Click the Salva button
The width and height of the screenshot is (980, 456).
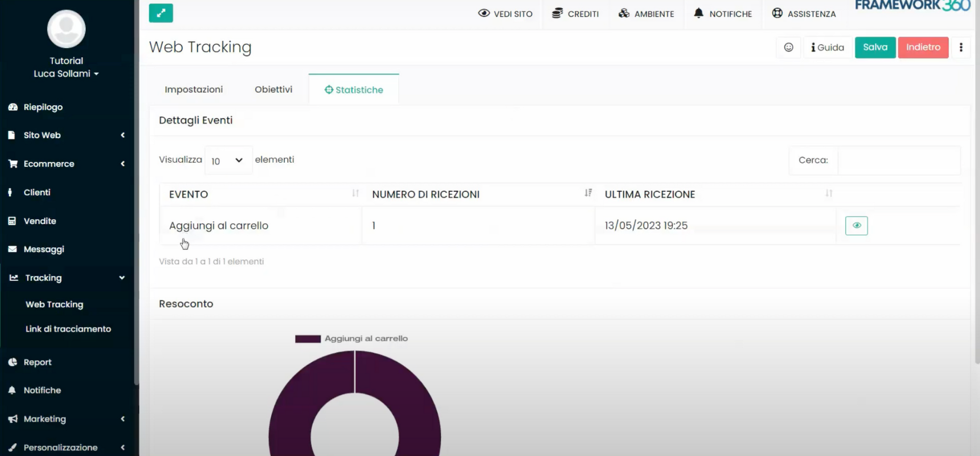point(875,47)
